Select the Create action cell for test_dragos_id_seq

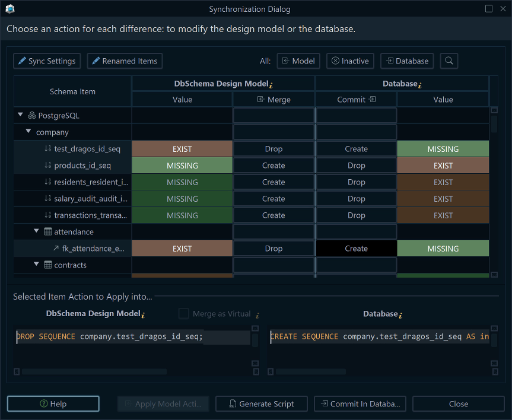tap(356, 148)
